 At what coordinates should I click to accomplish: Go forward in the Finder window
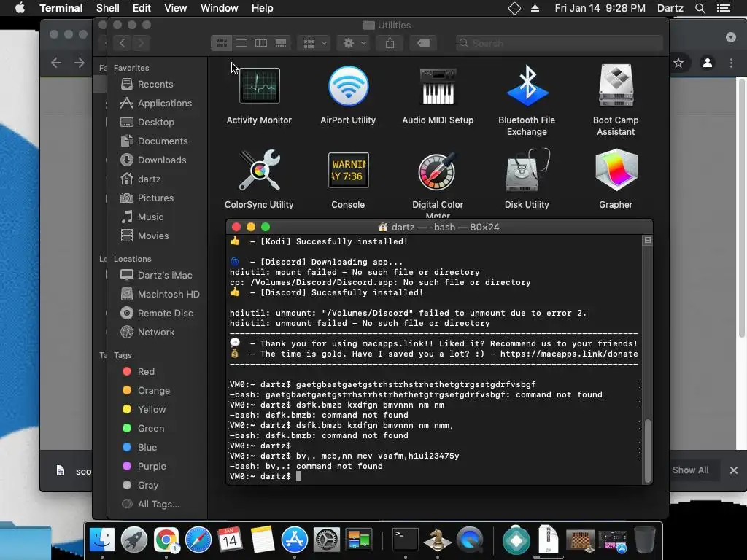pos(141,43)
